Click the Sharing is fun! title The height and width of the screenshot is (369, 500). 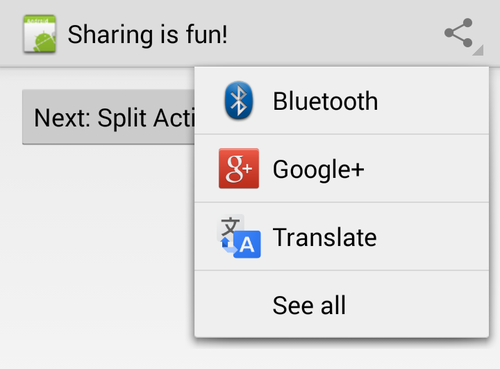click(148, 34)
